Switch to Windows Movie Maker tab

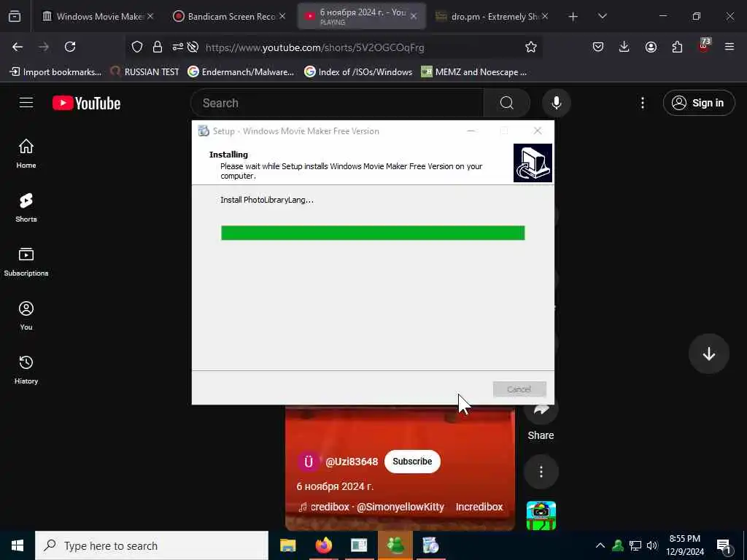point(99,16)
